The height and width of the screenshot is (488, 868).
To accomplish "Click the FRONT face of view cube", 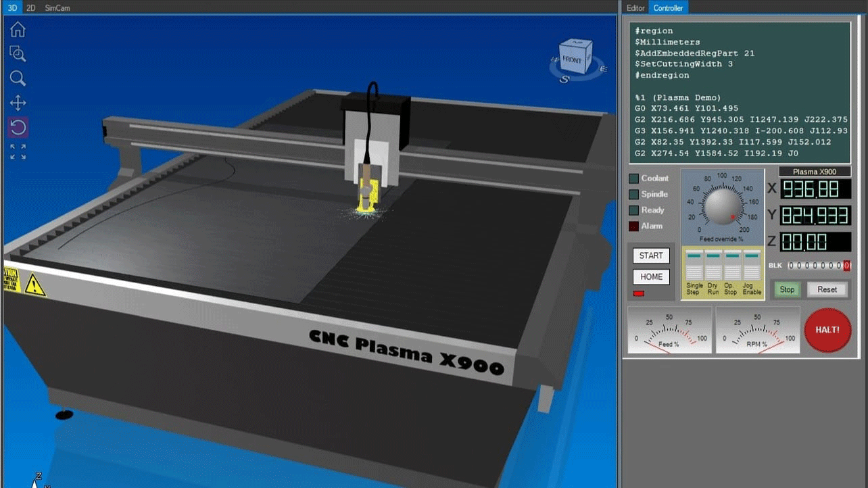I will (x=571, y=59).
